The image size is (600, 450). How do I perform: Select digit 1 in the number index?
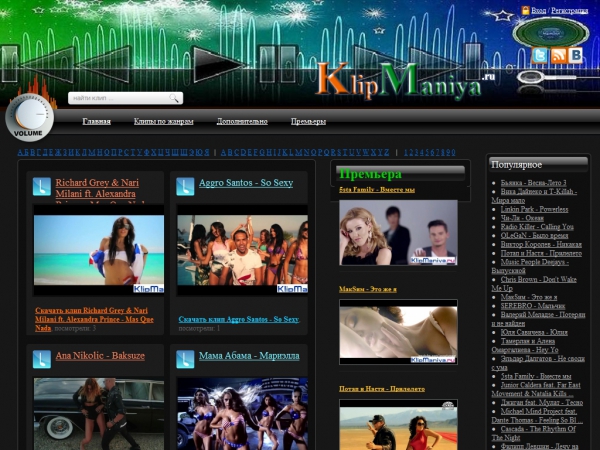click(406, 152)
